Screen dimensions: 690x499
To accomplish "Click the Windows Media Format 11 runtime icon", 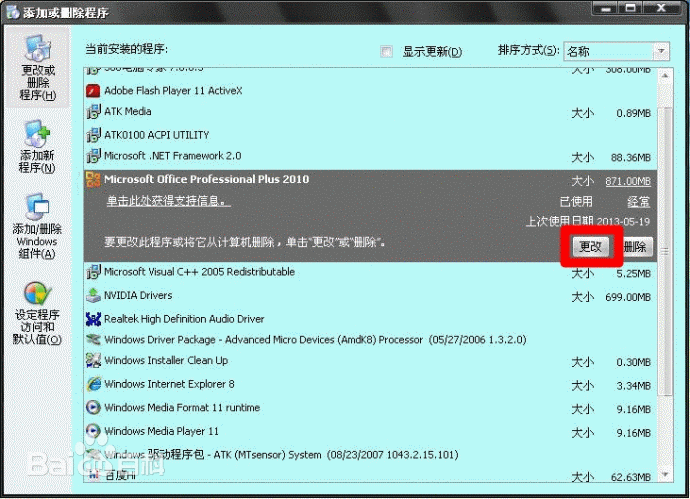I will click(93, 407).
